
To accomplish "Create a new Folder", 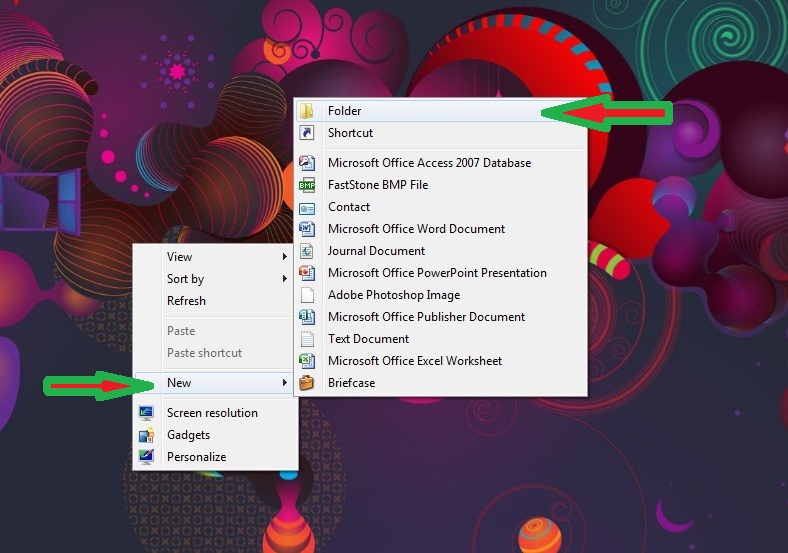I will click(x=440, y=111).
